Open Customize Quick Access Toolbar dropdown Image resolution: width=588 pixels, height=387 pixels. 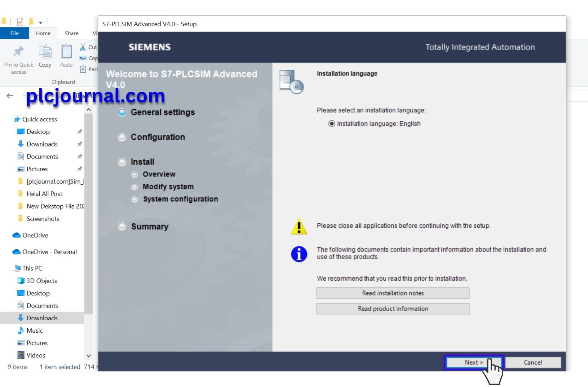40,22
